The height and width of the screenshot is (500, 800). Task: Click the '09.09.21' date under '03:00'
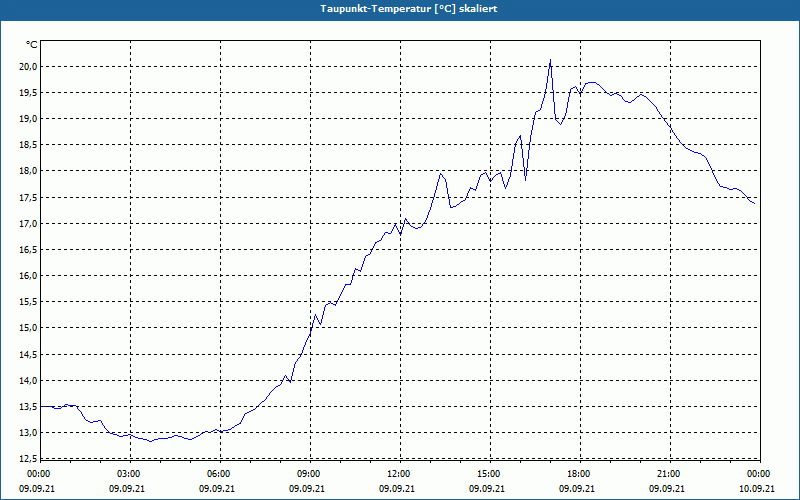tap(127, 489)
